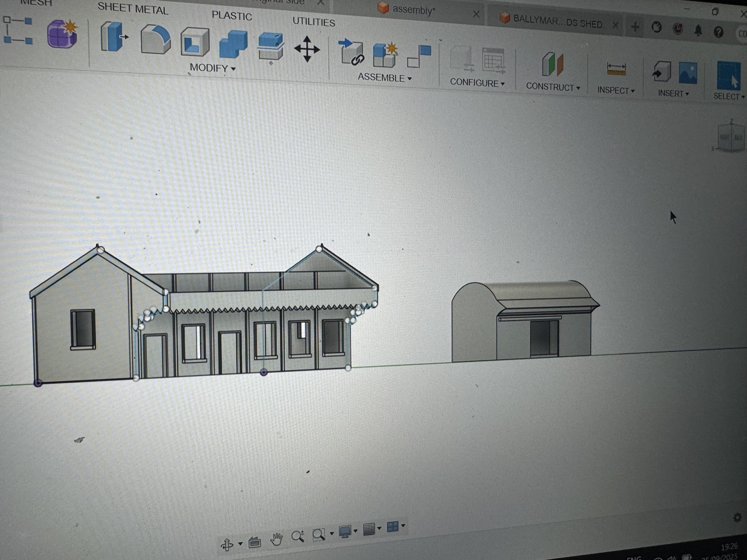Click the ViewCube in the corner
Image resolution: width=747 pixels, height=560 pixels.
pyautogui.click(x=731, y=137)
